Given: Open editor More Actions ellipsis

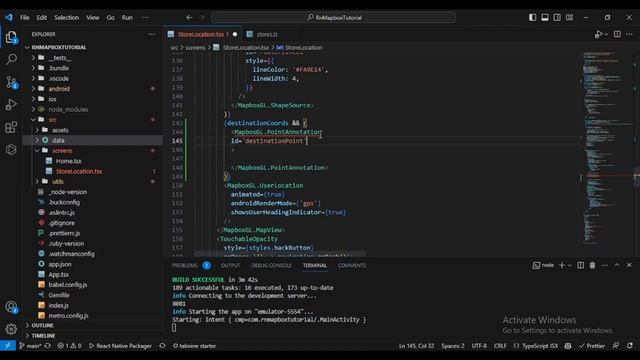Looking at the screenshot, I should pyautogui.click(x=629, y=34).
